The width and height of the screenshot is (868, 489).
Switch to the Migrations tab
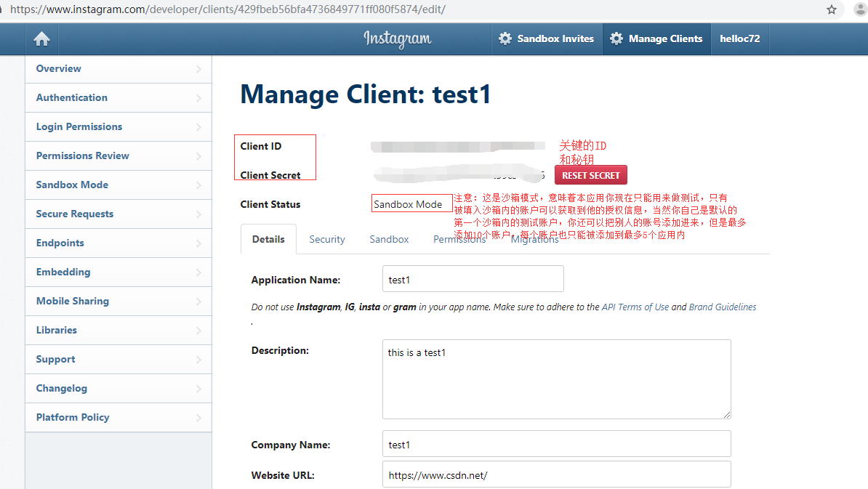click(535, 240)
